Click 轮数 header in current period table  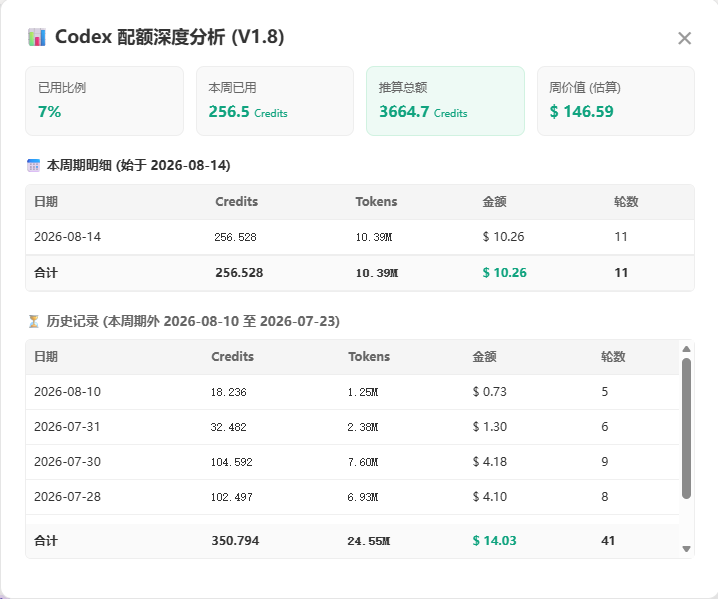point(626,201)
